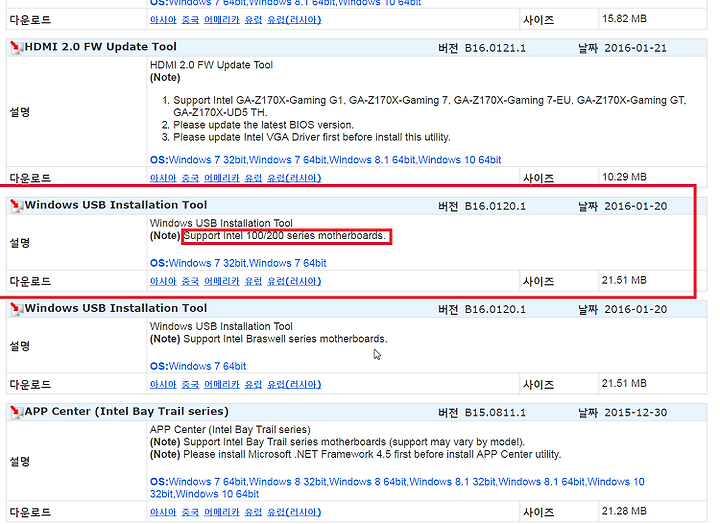This screenshot has width=720, height=524.
Task: Click the heading of the Braswell Windows USB tool
Action: click(116, 308)
